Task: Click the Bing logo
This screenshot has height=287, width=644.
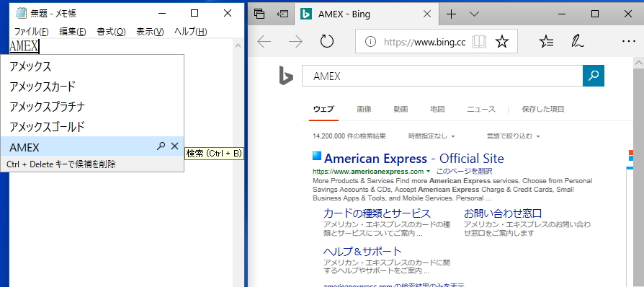Action: pos(286,76)
